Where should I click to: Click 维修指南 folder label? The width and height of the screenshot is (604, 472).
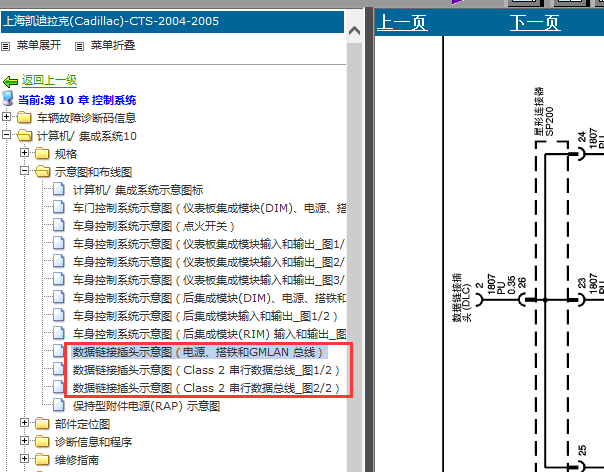pyautogui.click(x=77, y=460)
